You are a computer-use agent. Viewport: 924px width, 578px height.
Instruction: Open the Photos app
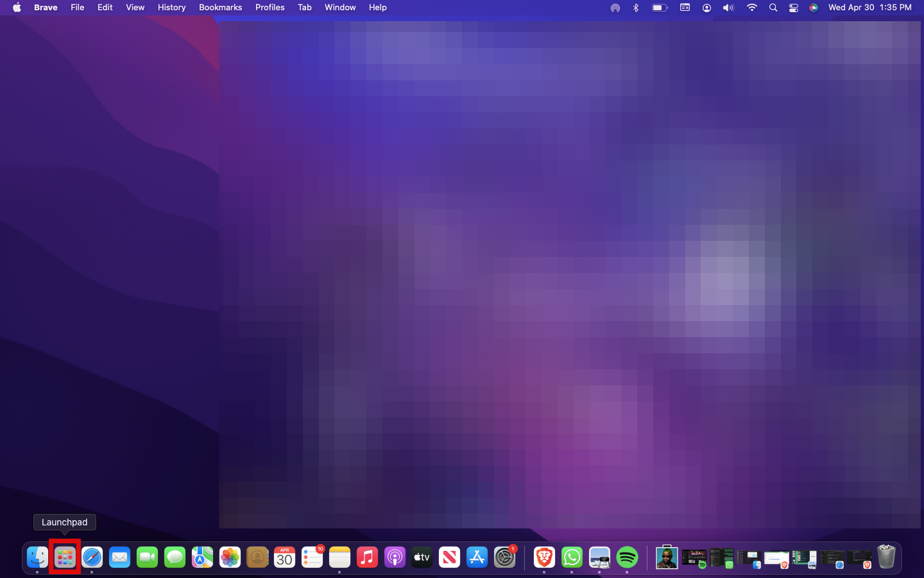(x=230, y=557)
